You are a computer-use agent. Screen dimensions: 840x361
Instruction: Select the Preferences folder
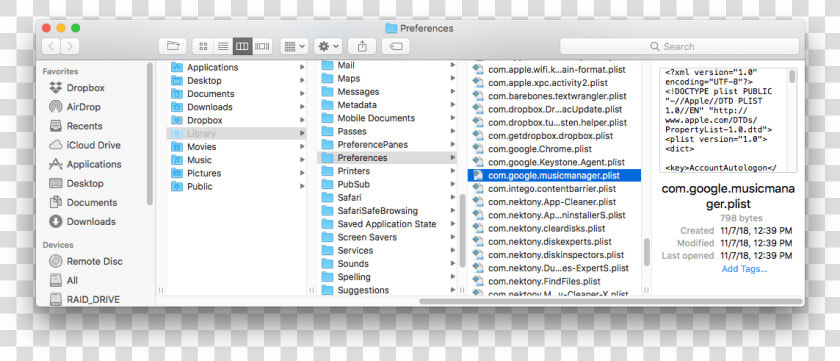[387, 158]
